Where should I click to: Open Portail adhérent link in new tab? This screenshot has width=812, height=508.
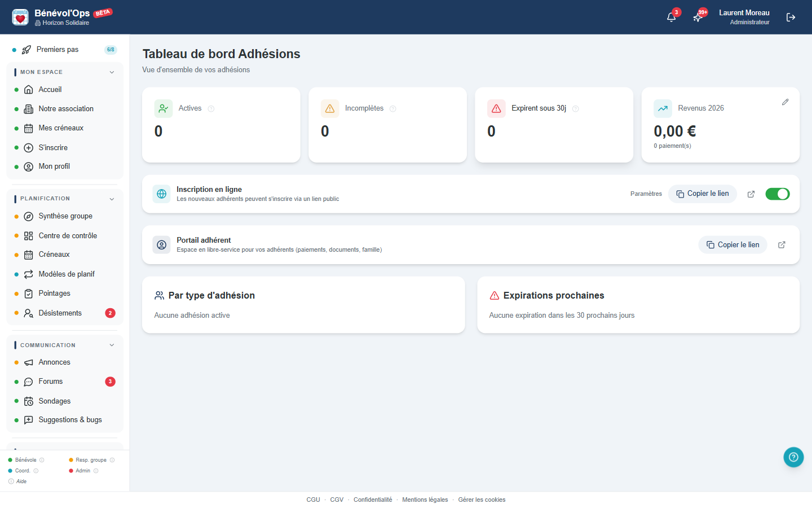point(782,245)
